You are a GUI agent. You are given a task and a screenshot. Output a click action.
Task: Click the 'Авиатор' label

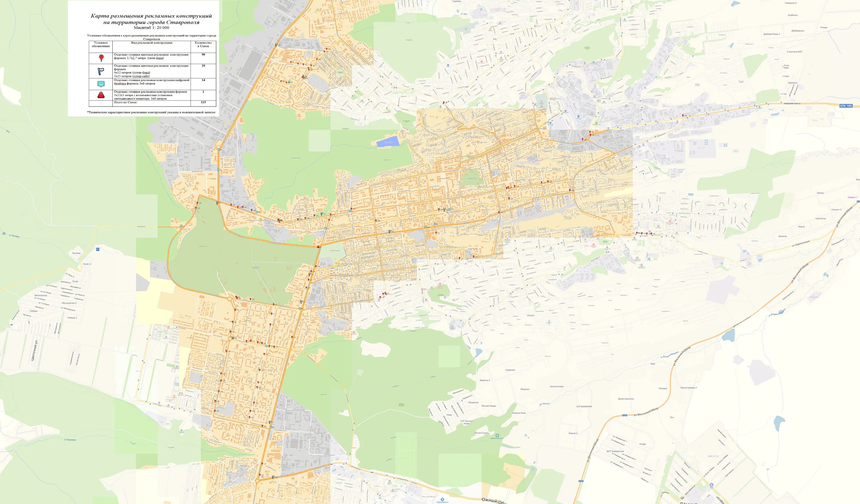click(x=783, y=236)
